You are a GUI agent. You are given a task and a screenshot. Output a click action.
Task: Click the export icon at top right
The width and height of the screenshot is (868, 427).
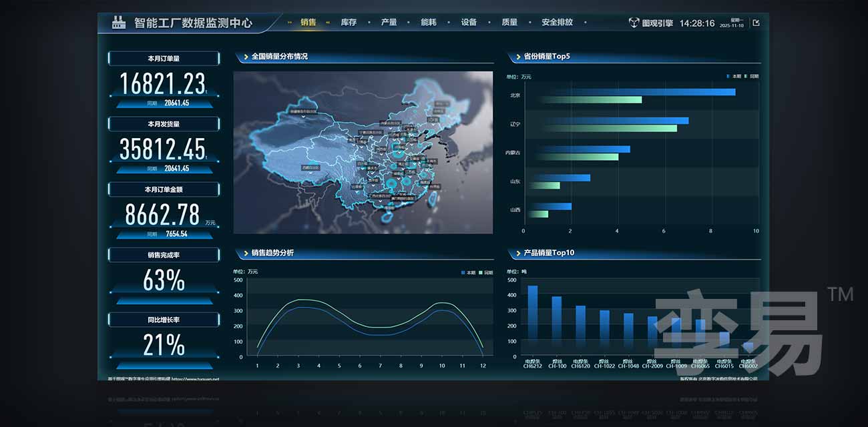click(756, 23)
